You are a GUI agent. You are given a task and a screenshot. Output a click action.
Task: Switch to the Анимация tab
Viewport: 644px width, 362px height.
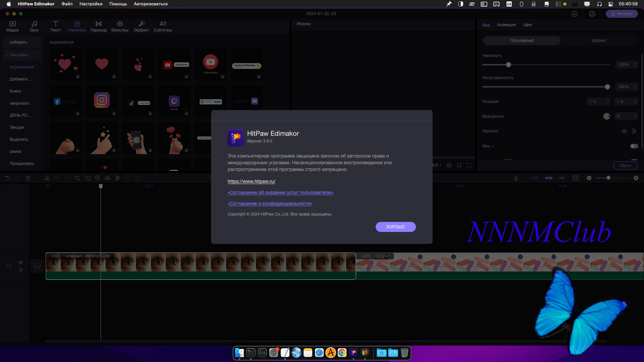click(506, 25)
